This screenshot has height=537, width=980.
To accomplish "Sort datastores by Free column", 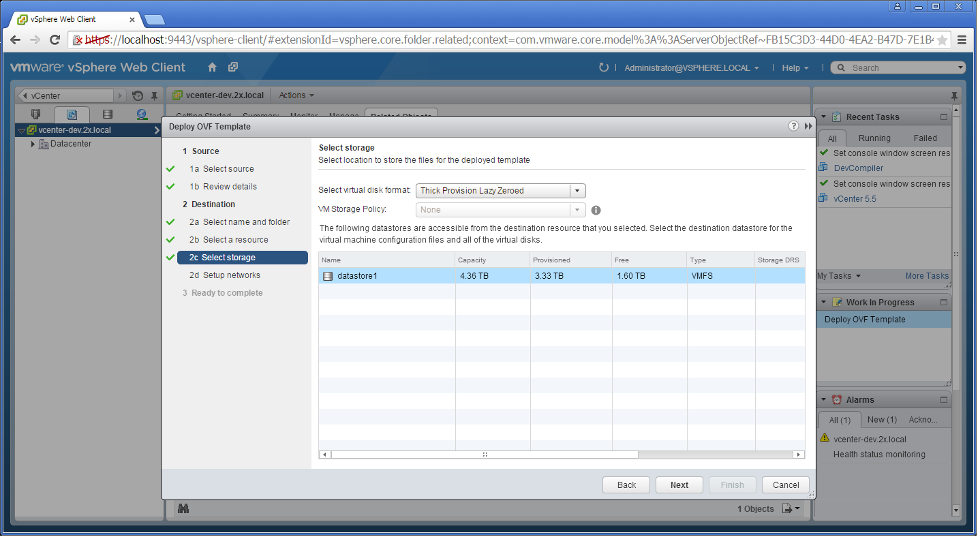I will [x=649, y=260].
